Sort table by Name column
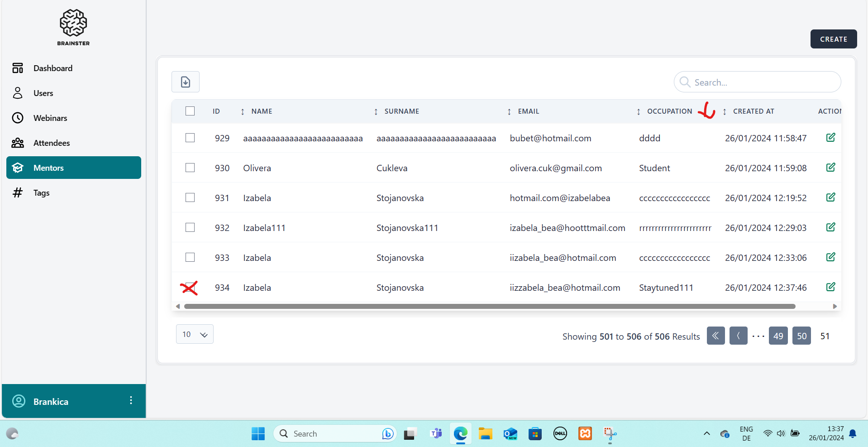This screenshot has height=447, width=868. 261,111
